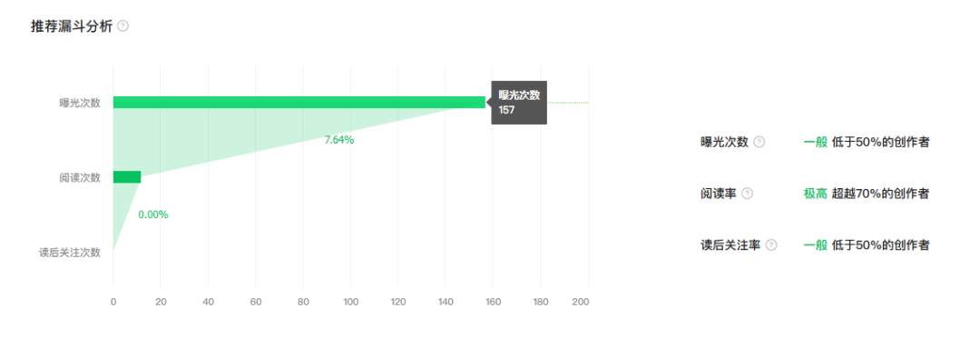Select the 0.00% conversion rate label
The height and width of the screenshot is (348, 980).
(153, 214)
